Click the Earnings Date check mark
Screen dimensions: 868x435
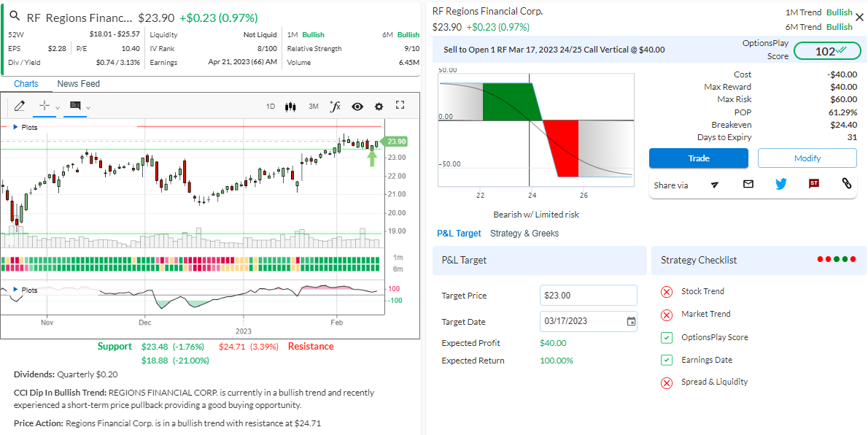coord(667,361)
